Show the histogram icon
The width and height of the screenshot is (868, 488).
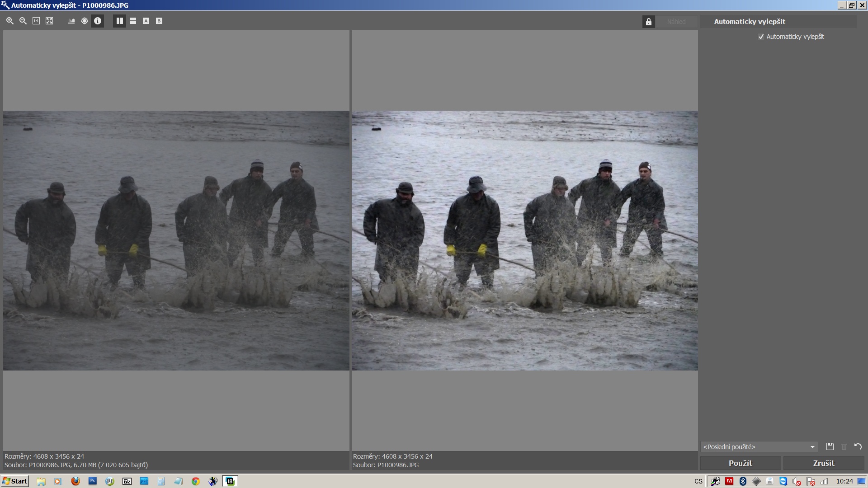(71, 21)
